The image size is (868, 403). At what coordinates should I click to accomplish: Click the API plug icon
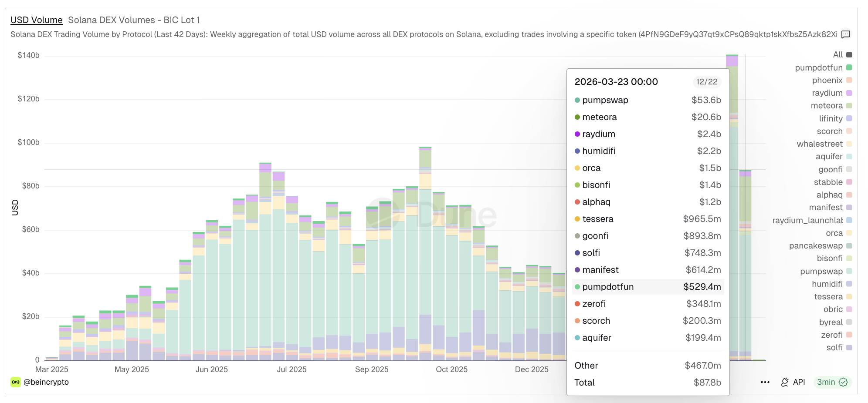(x=785, y=382)
